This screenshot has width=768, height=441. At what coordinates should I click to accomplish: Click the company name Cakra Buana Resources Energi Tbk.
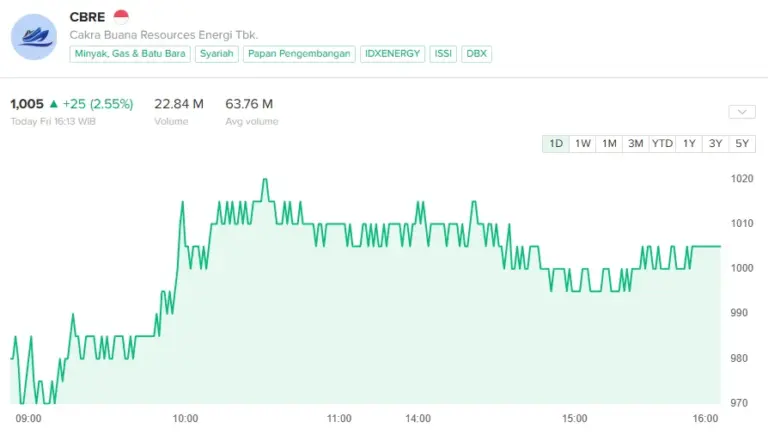pos(164,35)
